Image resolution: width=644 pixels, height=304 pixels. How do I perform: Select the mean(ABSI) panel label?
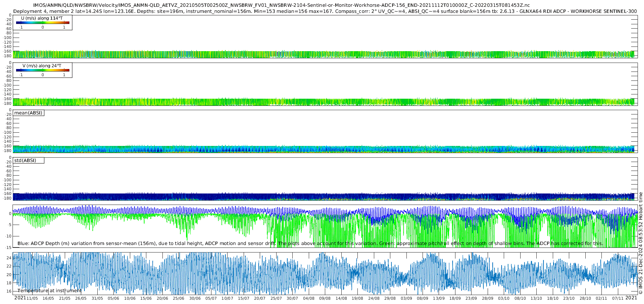click(28, 113)
